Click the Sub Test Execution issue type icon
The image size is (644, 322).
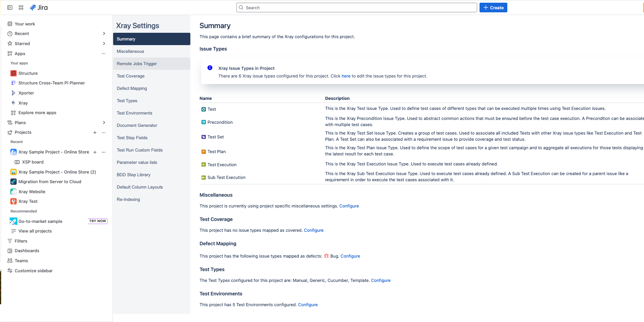tap(203, 177)
